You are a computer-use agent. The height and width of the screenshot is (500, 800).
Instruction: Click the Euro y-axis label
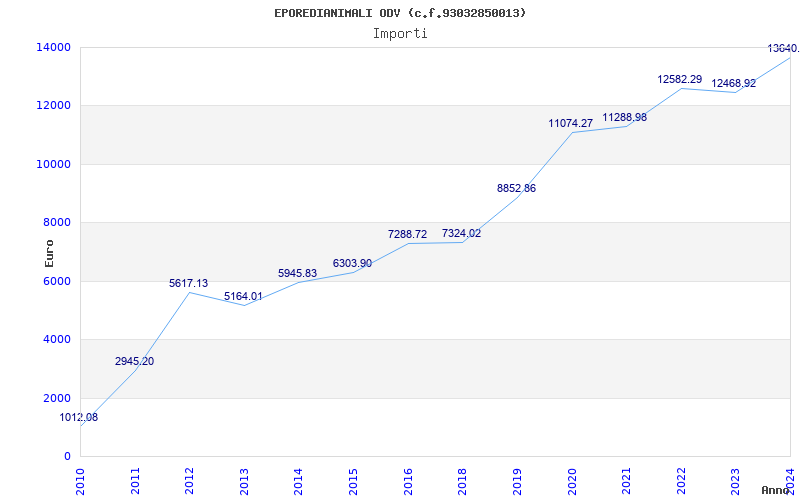[x=50, y=252]
